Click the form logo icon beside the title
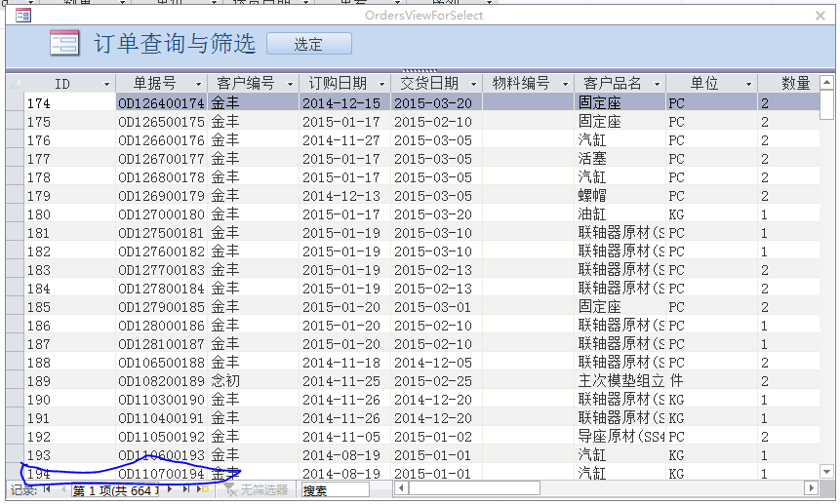Image resolution: width=840 pixels, height=504 pixels. (x=64, y=44)
